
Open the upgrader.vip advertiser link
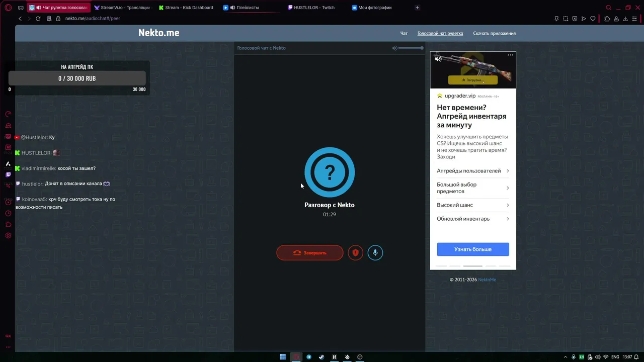pyautogui.click(x=460, y=96)
